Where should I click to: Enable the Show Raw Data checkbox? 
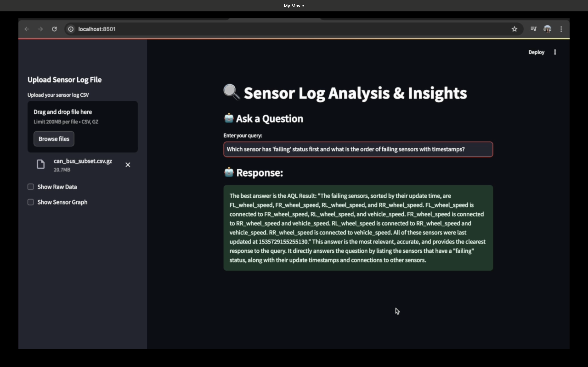(31, 187)
